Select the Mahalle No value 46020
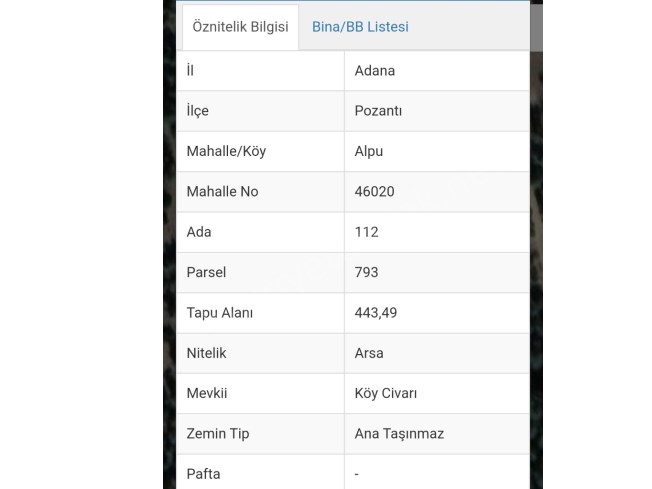The width and height of the screenshot is (652, 489). tap(376, 191)
